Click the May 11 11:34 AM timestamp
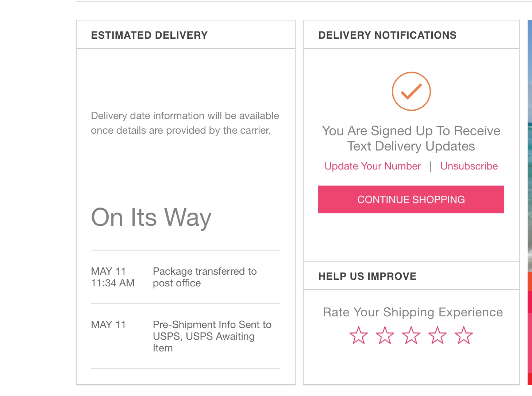 click(x=112, y=277)
